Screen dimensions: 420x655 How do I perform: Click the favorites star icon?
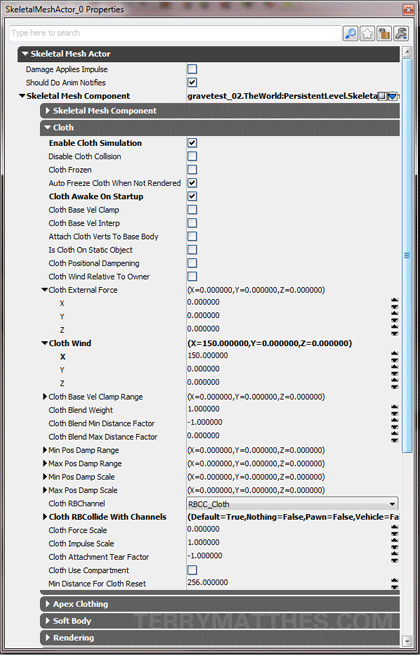(367, 33)
